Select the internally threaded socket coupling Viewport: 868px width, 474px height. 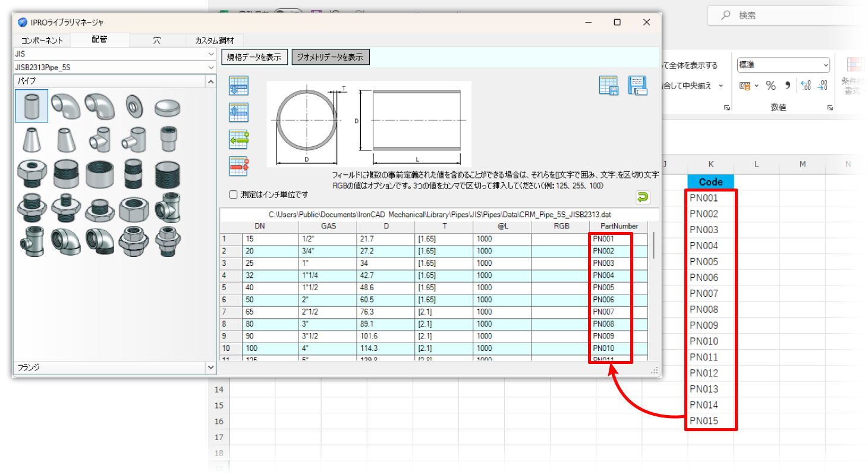tap(100, 174)
